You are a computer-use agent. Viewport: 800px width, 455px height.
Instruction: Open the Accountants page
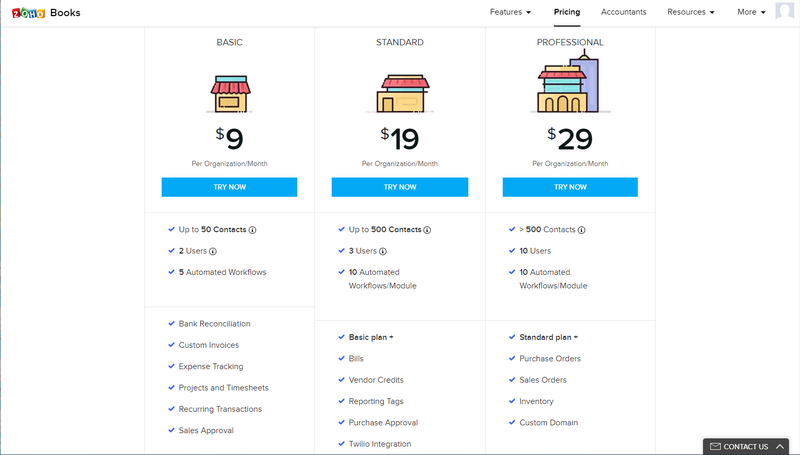623,12
